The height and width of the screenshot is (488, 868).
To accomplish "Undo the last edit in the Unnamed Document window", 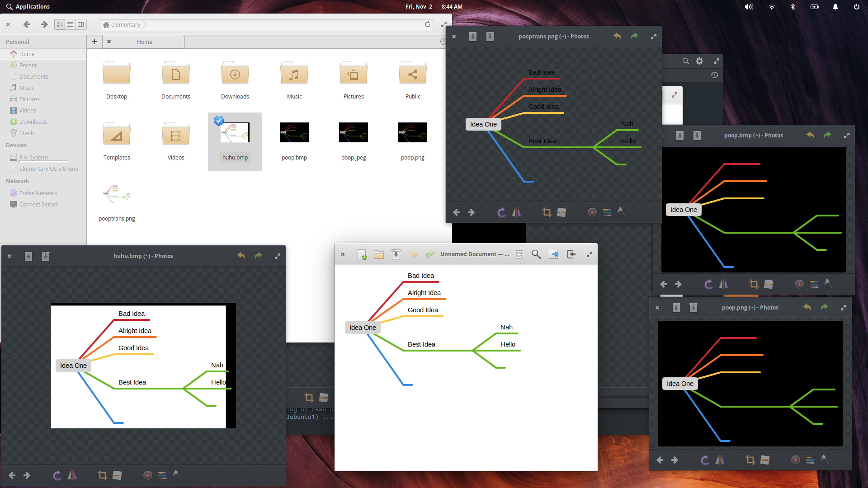I will pos(413,254).
